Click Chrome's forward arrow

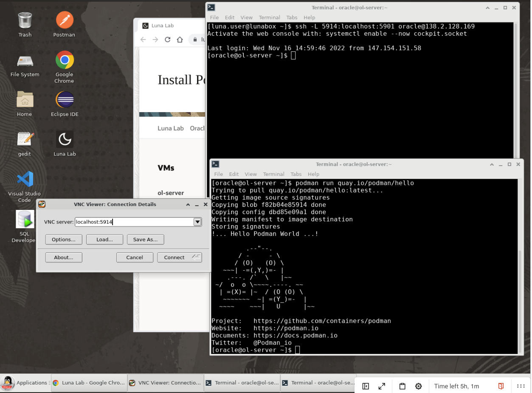[155, 40]
